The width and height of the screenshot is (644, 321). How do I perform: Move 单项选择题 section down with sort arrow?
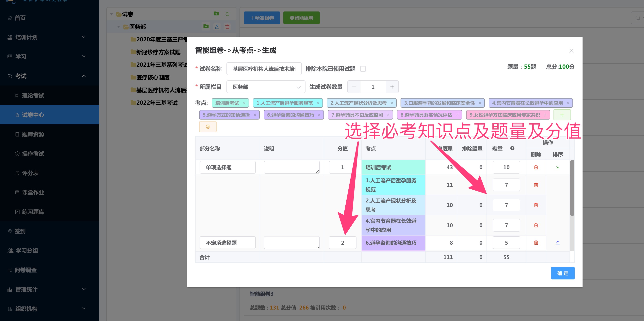557,167
